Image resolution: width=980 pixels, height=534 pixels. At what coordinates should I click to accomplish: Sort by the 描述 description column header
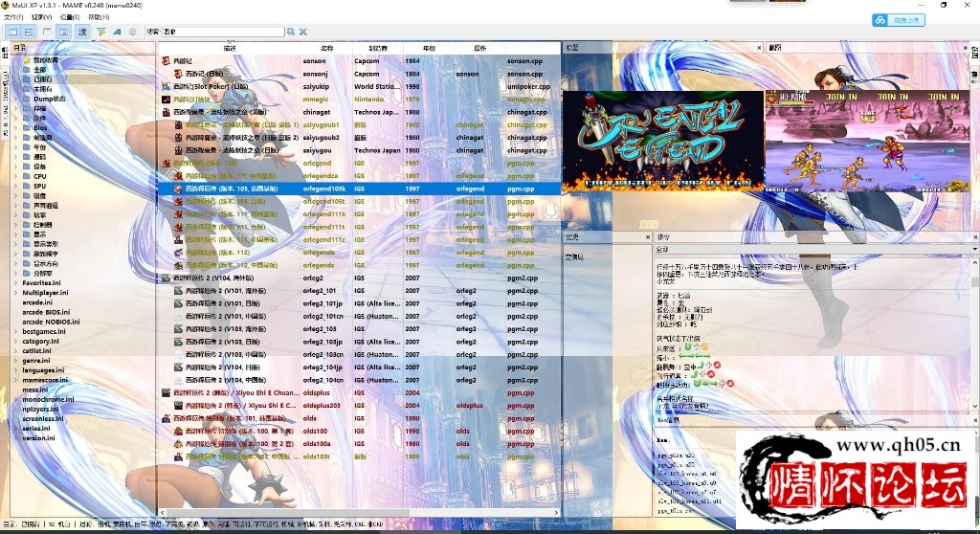coord(230,48)
